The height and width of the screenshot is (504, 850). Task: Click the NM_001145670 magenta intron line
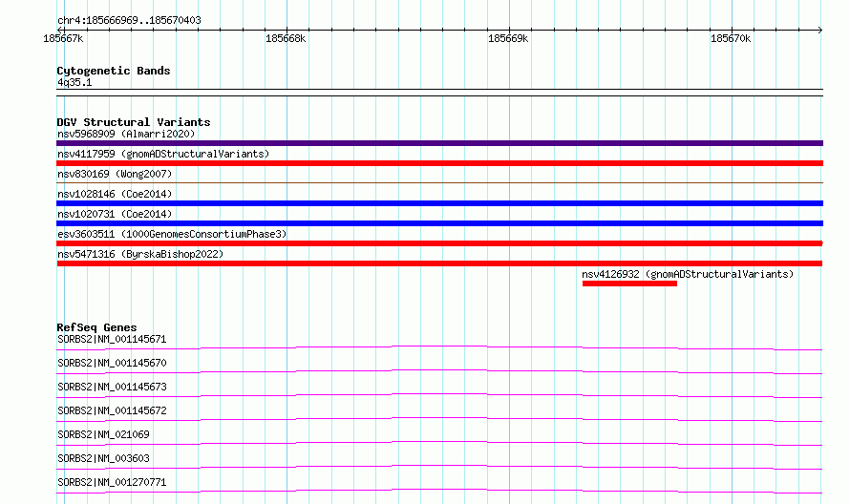coord(439,370)
